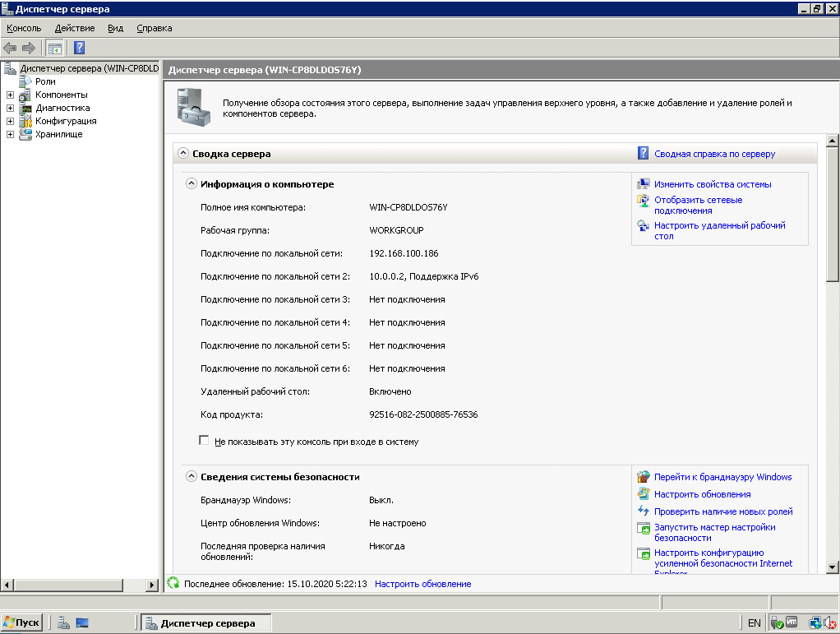Collapse the Сводка сервера section
Image resolution: width=840 pixels, height=634 pixels.
(183, 153)
